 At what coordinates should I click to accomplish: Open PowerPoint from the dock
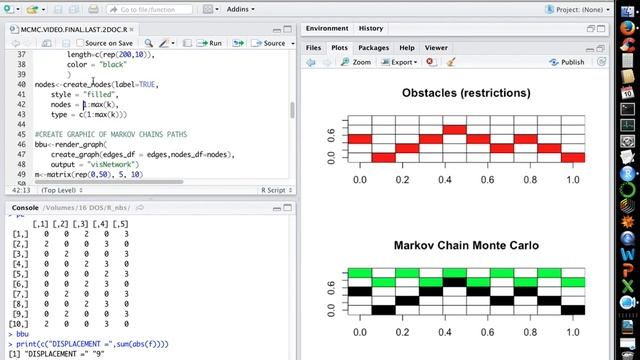(x=627, y=270)
